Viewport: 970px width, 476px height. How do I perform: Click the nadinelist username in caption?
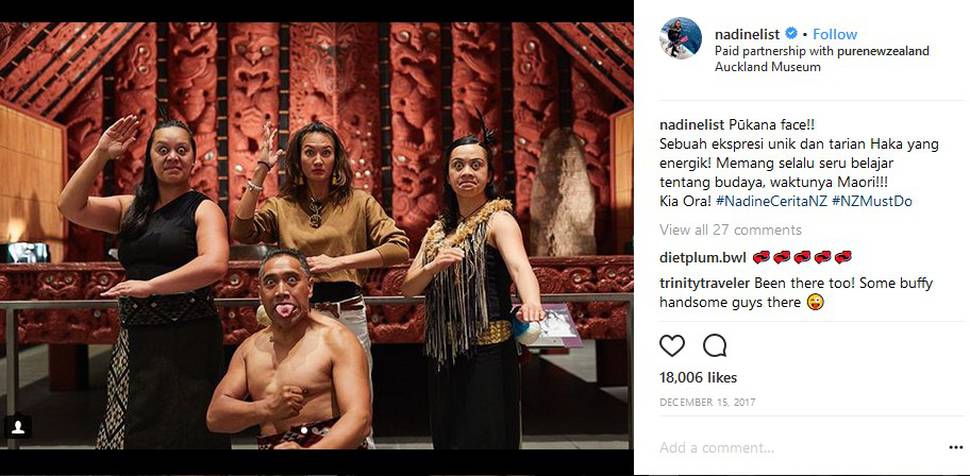(x=687, y=124)
